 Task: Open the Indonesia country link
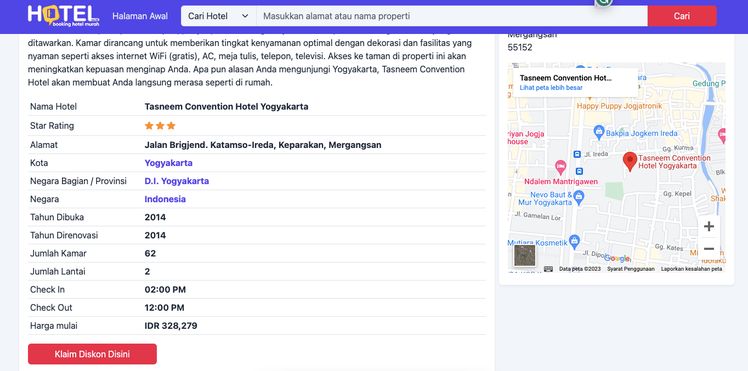(x=165, y=199)
